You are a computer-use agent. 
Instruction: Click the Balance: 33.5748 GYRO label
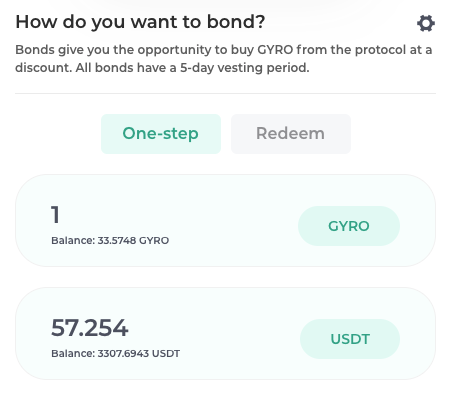coord(110,240)
